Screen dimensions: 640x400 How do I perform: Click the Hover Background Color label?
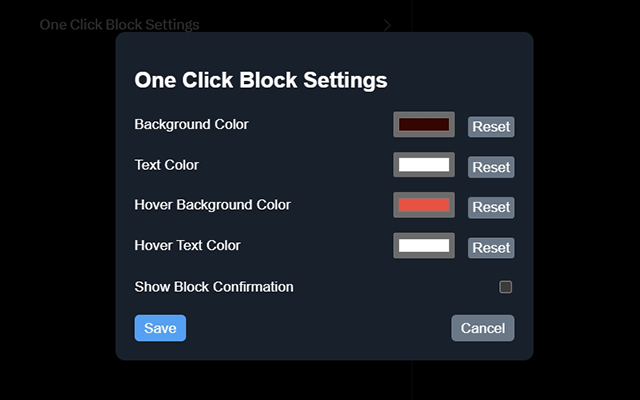(x=213, y=205)
